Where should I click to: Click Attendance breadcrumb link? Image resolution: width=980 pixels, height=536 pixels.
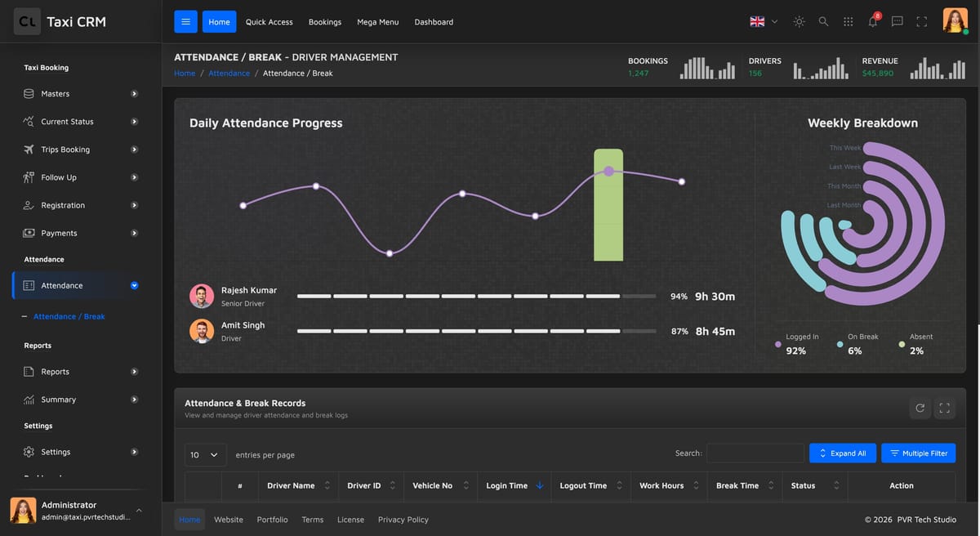(x=229, y=74)
